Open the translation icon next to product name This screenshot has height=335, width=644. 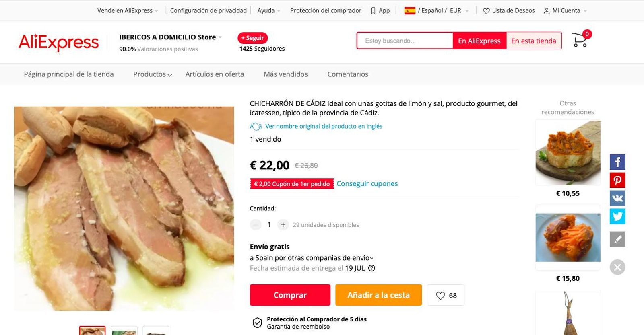255,126
